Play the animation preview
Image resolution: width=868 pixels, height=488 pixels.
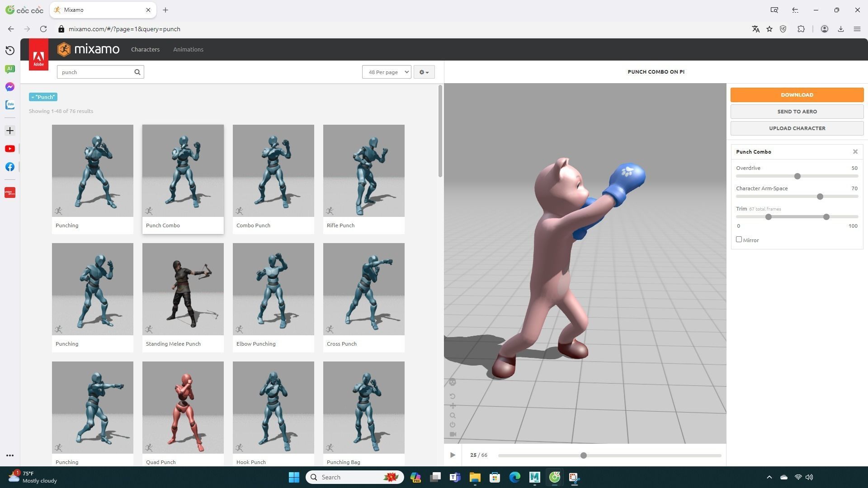(453, 455)
